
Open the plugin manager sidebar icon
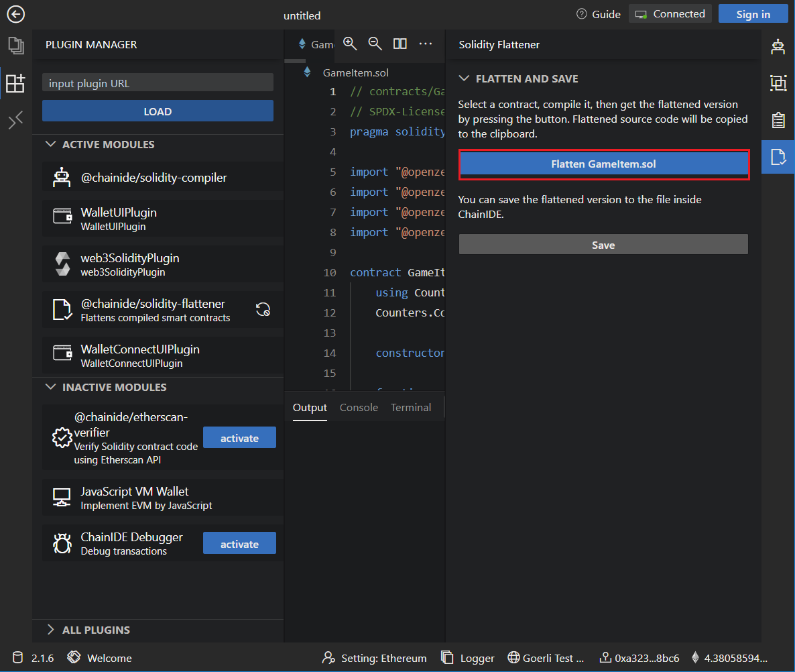[15, 84]
